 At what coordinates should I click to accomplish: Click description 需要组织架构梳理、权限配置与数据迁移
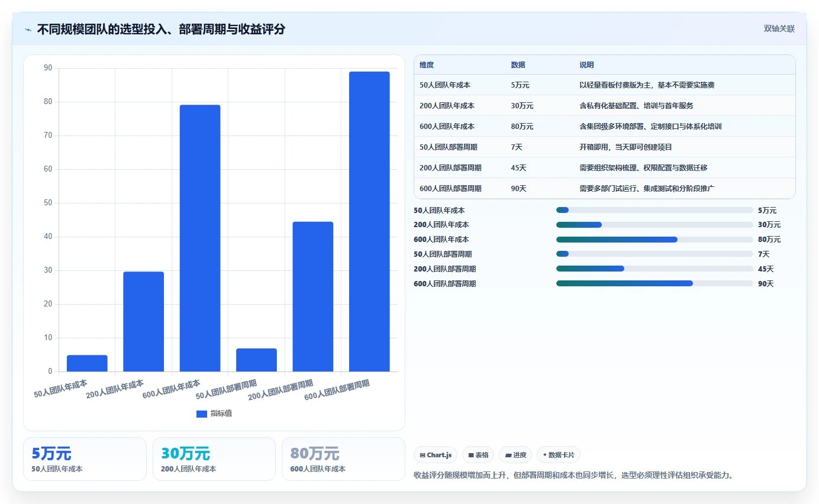(643, 168)
